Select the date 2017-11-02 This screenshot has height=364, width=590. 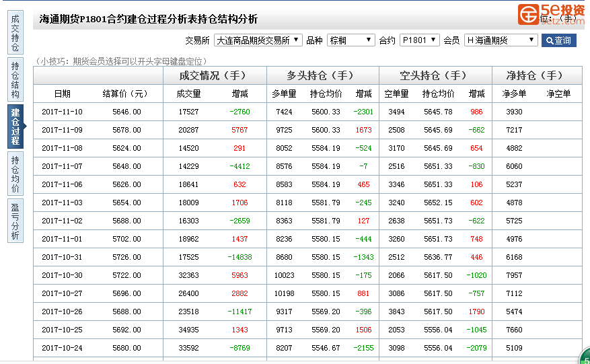(62, 221)
